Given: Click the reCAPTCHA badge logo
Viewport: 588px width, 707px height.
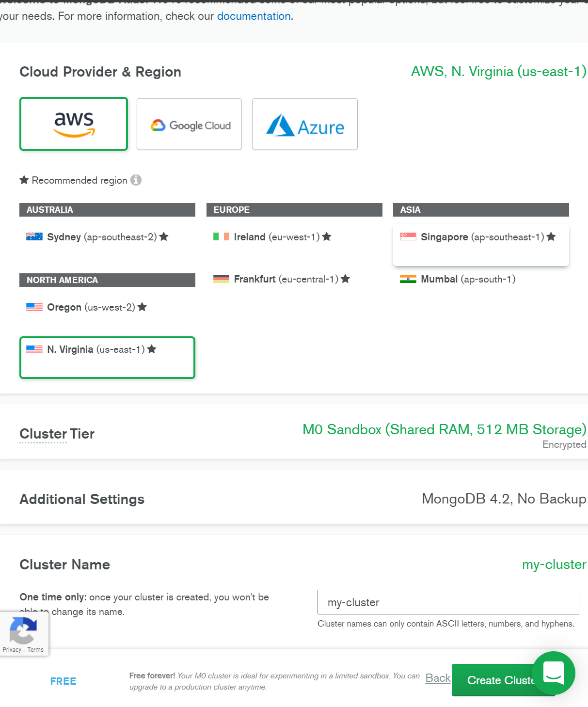Looking at the screenshot, I should pyautogui.click(x=23, y=630).
